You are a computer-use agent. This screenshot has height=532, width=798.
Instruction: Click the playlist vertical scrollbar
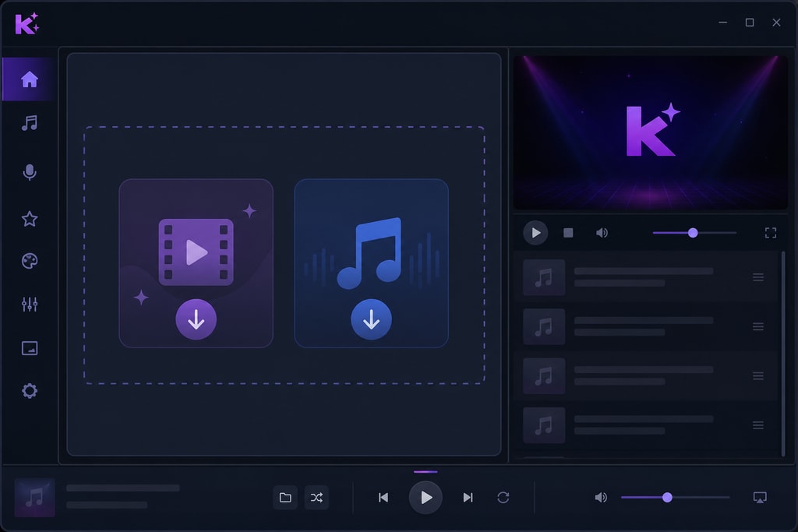tap(783, 354)
